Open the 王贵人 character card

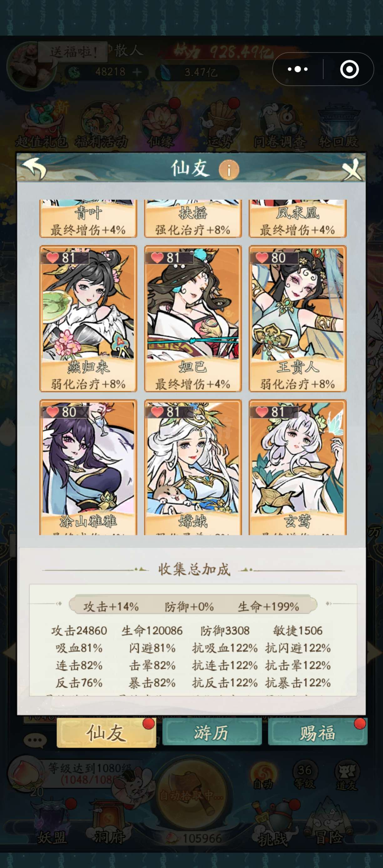tap(298, 319)
